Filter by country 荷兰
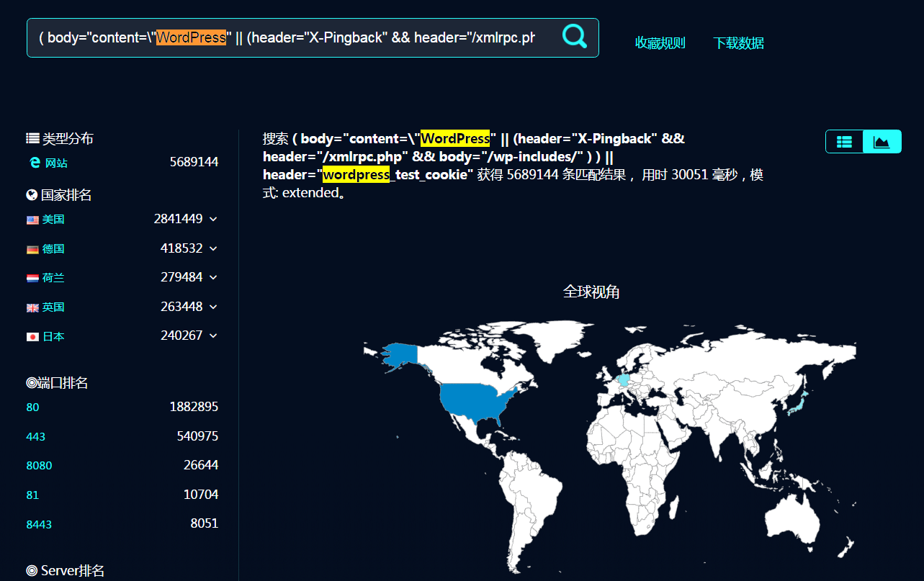Viewport: 924px width, 581px height. (x=53, y=277)
